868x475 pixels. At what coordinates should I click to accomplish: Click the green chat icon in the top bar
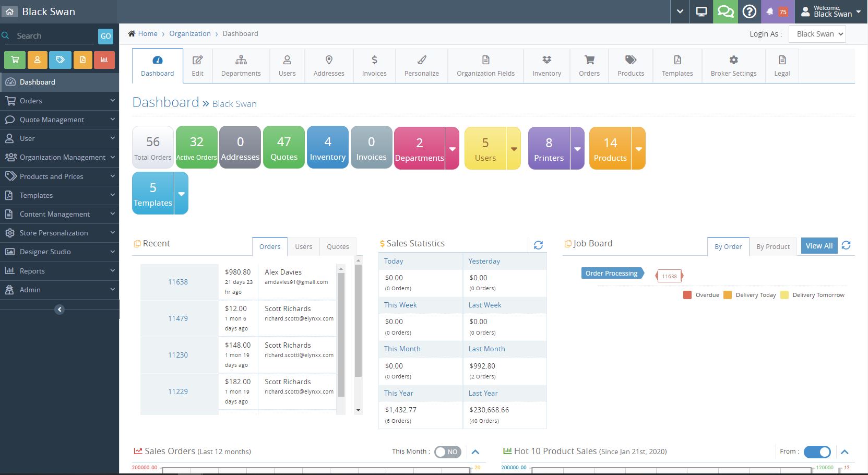point(726,11)
